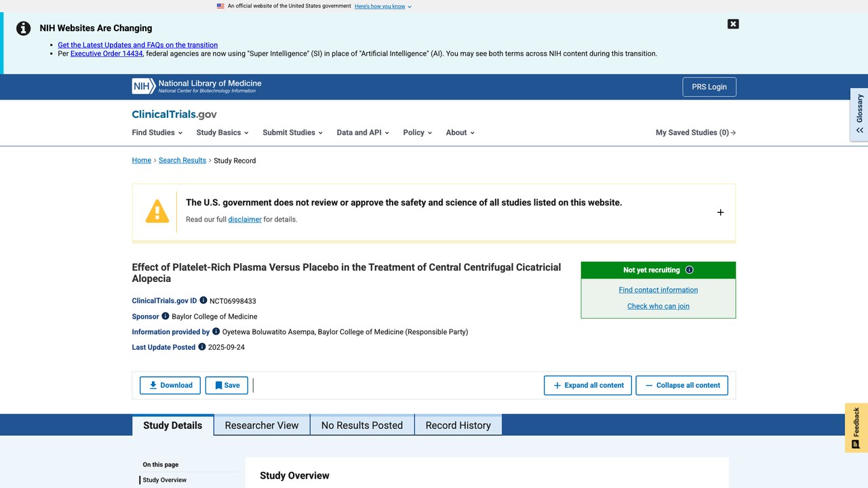Click the info icon beside Information provided by
The height and width of the screenshot is (488, 868).
216,331
